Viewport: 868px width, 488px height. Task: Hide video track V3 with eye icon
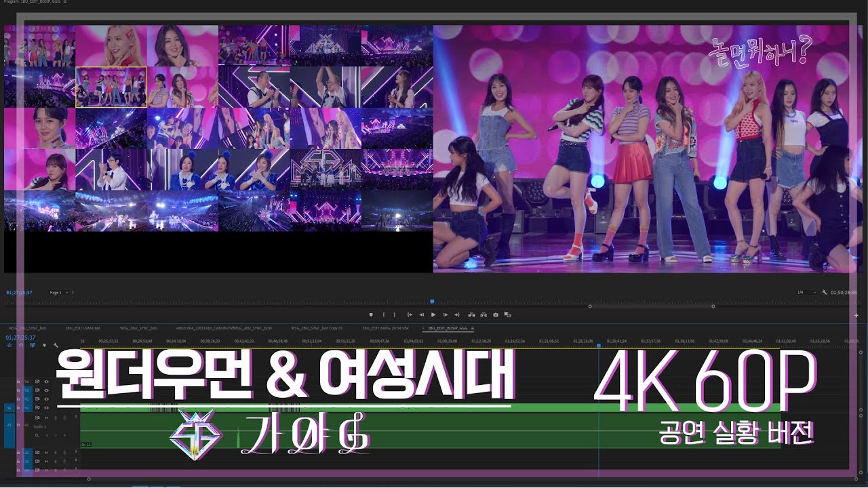46,390
